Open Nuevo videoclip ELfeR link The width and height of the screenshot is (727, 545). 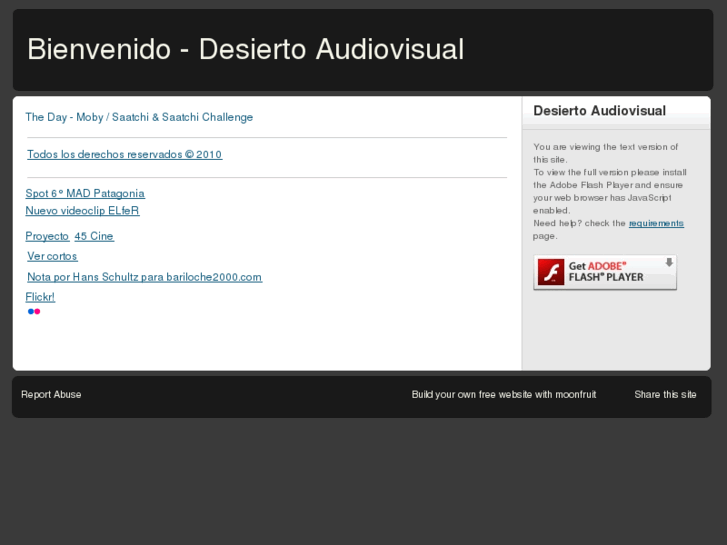[x=82, y=211]
